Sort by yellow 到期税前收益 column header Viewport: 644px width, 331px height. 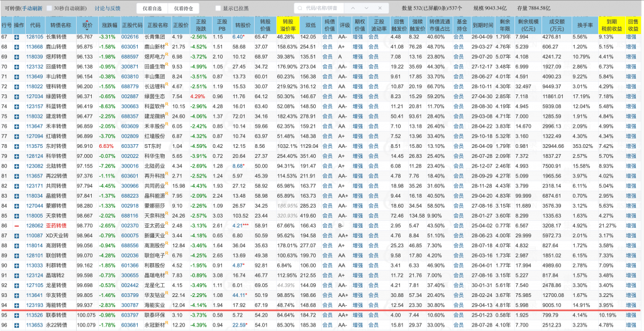click(611, 25)
